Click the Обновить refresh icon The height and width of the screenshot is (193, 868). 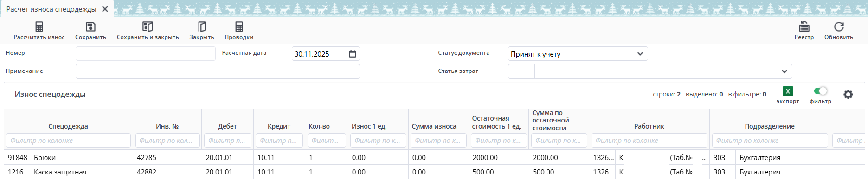tap(839, 27)
